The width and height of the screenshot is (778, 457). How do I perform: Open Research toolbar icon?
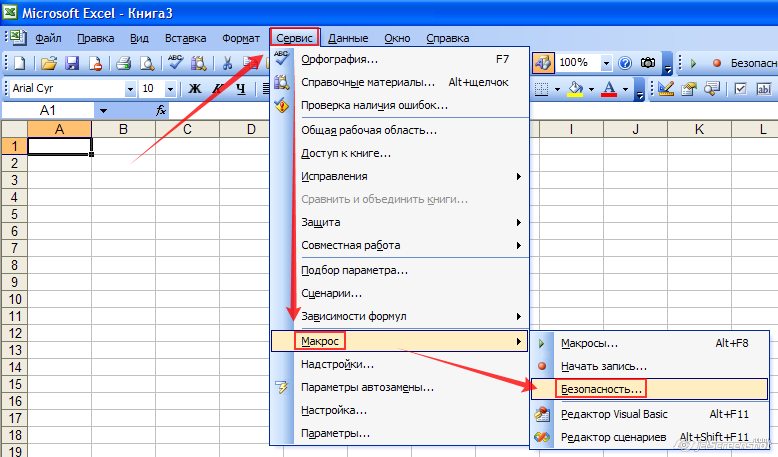(198, 63)
